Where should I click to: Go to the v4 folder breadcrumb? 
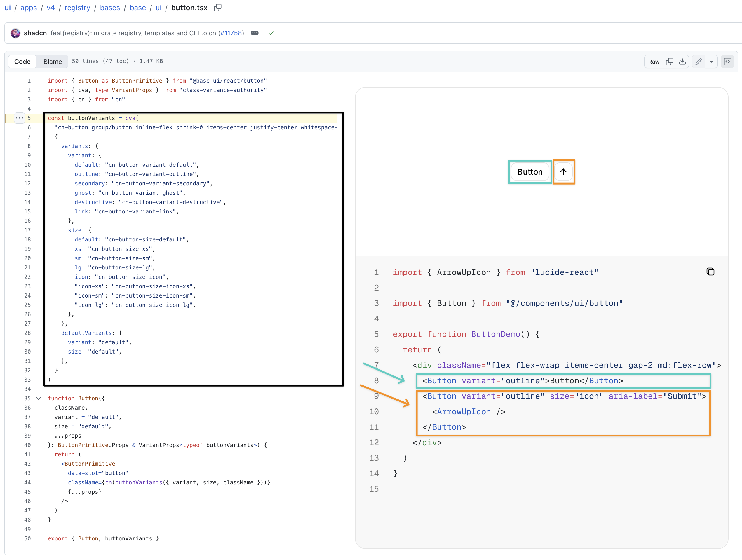click(51, 7)
